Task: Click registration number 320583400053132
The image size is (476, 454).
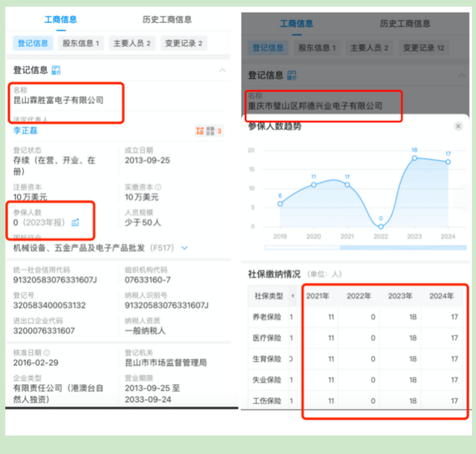Action: 49,305
